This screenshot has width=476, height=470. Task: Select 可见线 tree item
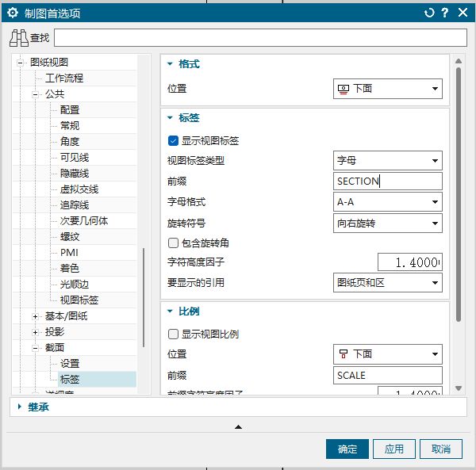coord(75,158)
